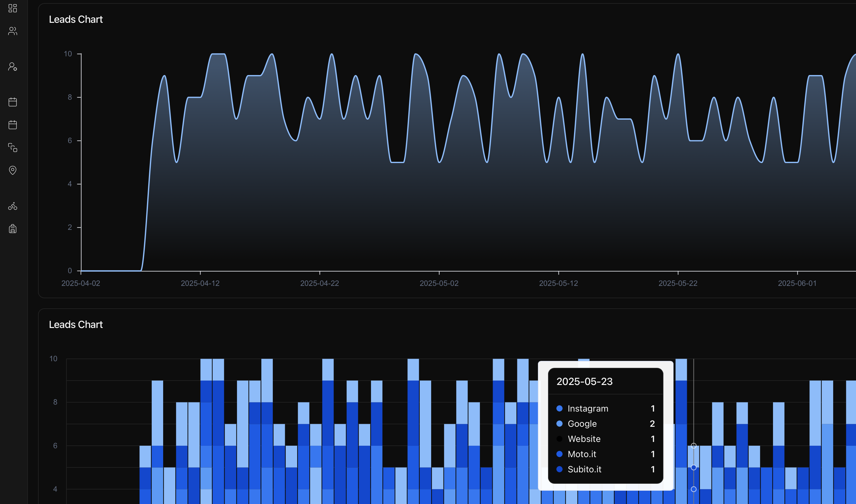
Task: Click the 2025-05-02 axis label
Action: (439, 283)
